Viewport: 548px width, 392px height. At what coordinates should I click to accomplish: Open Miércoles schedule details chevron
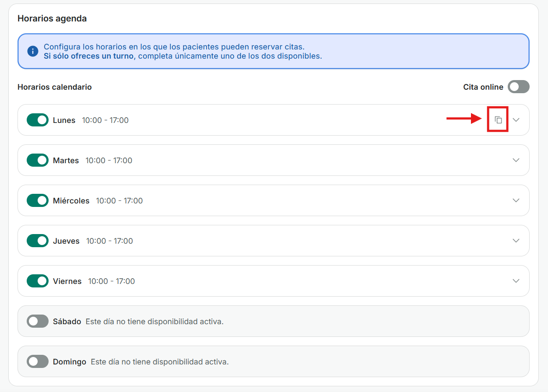[516, 200]
